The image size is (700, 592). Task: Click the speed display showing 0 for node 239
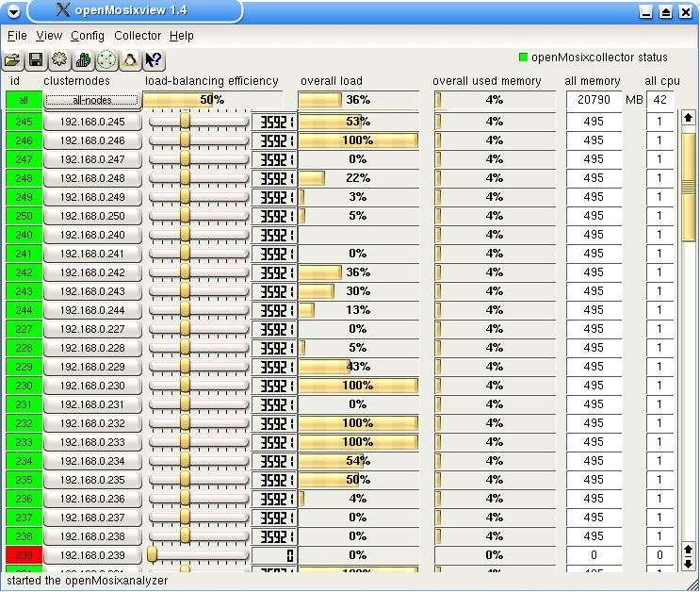click(x=274, y=555)
